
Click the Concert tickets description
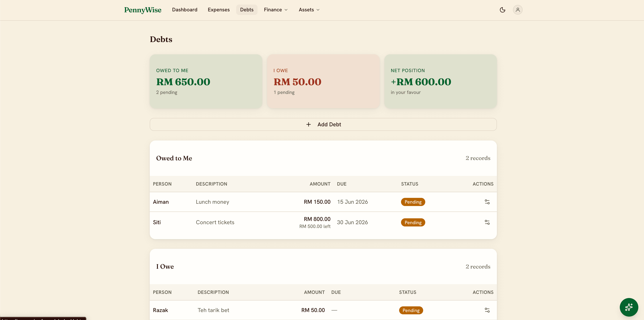[215, 222]
